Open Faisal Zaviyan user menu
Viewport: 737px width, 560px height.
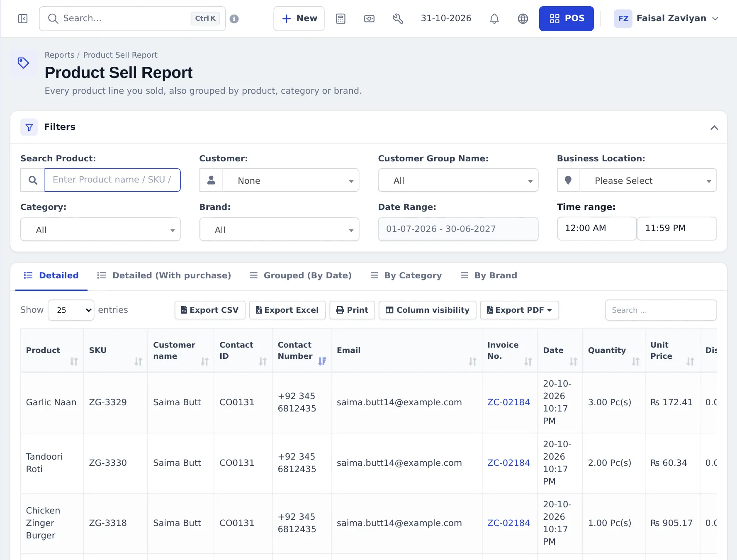tap(666, 19)
